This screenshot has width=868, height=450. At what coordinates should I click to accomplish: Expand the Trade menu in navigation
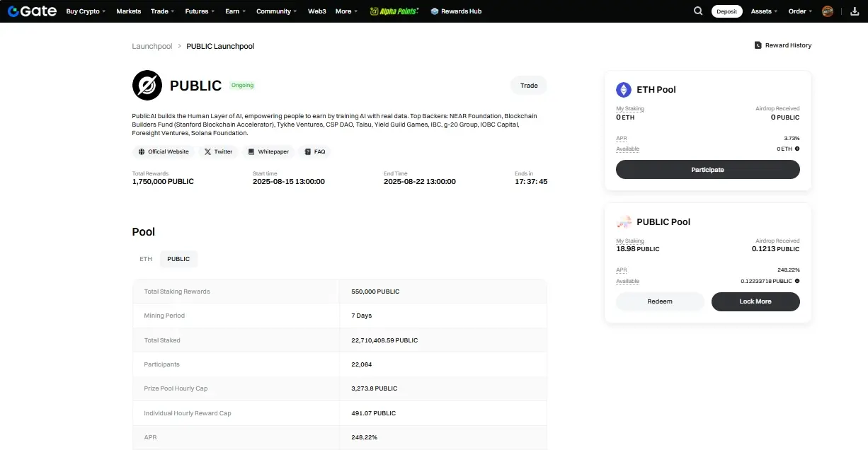point(163,11)
